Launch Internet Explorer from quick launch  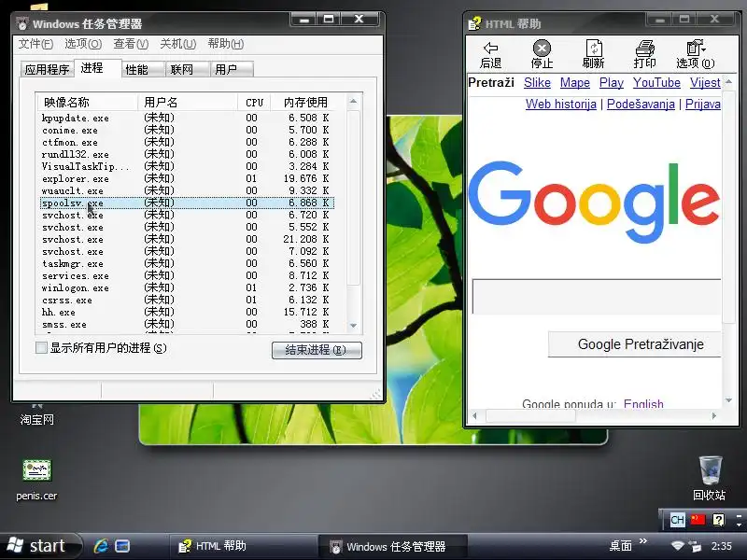[x=101, y=546]
